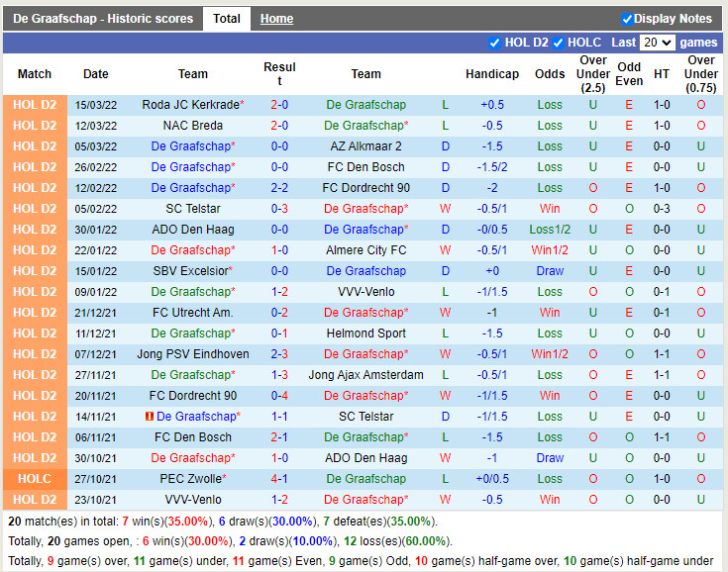Open AZ Alkmaar 2 team link
This screenshot has height=572, width=728.
point(365,146)
